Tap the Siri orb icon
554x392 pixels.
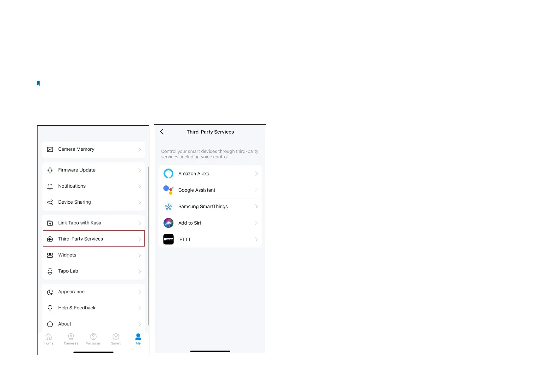click(168, 223)
